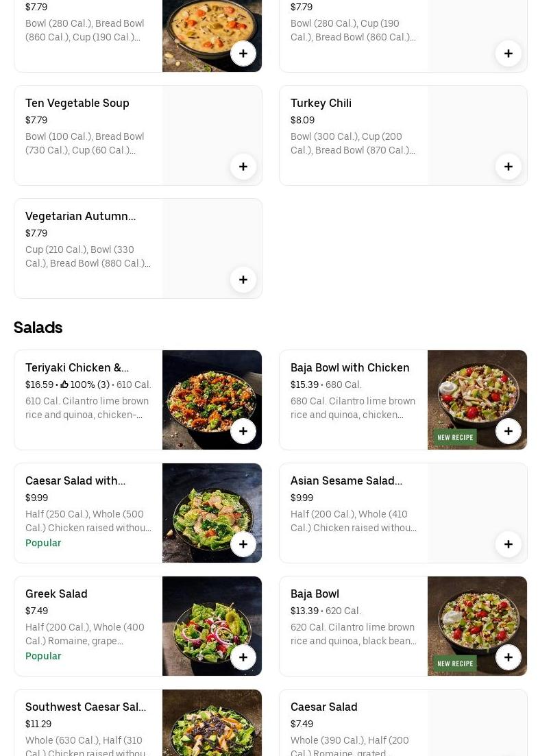Select the Southwest Caesar Salad title
Viewport: 551px width, 756px height.
coord(85,707)
